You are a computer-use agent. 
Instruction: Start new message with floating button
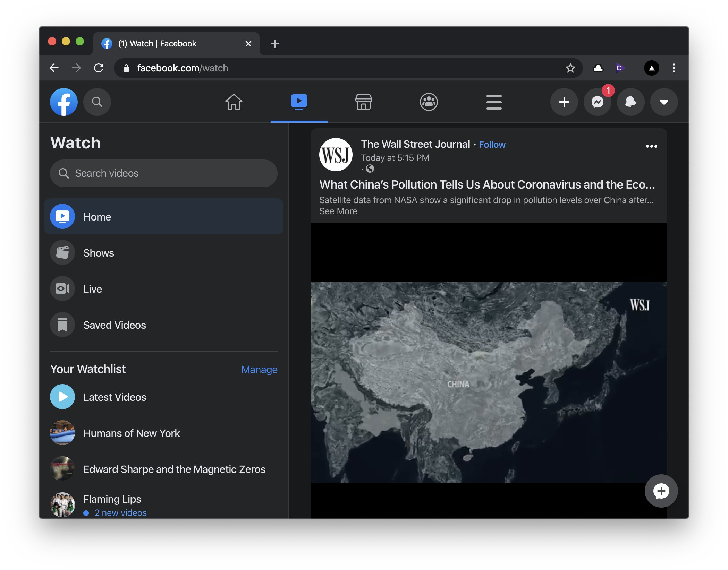coord(661,491)
